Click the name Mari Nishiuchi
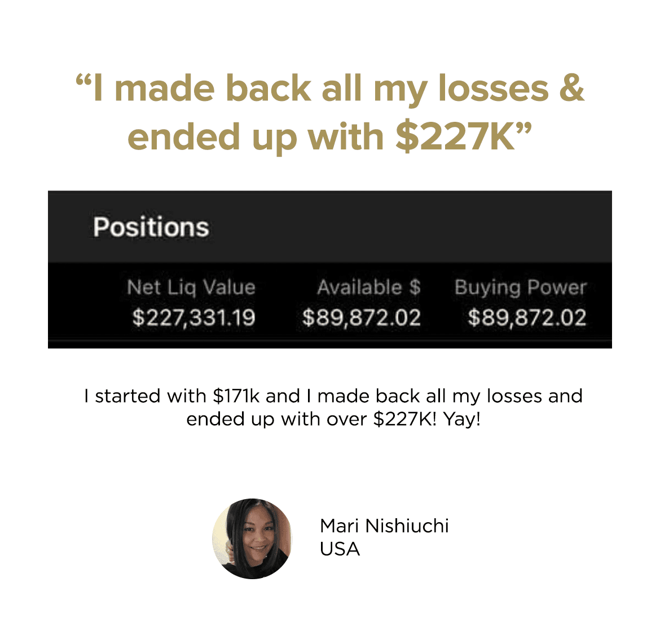 384,526
